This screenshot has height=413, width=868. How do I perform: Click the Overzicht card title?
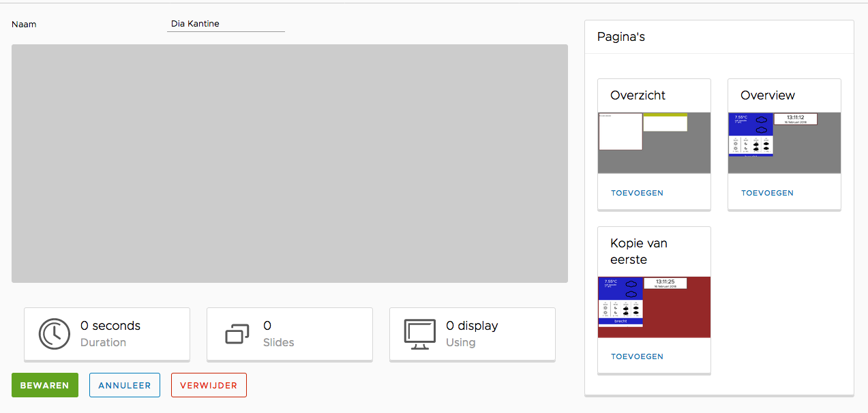coord(638,95)
